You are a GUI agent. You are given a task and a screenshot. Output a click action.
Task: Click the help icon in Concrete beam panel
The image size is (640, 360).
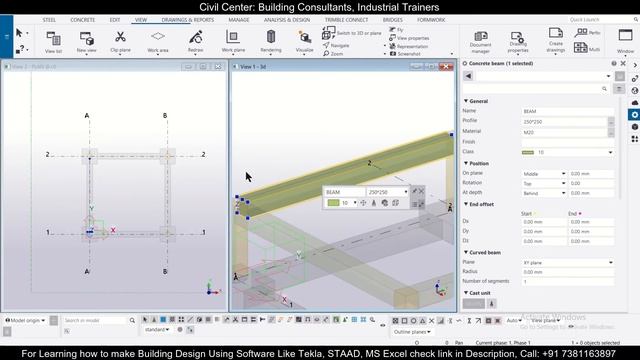(x=614, y=63)
